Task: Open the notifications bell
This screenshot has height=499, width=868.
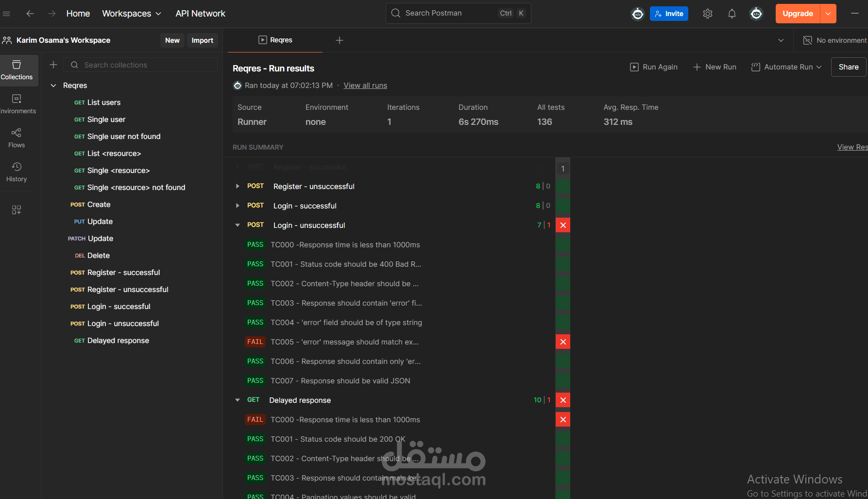Action: (x=732, y=14)
